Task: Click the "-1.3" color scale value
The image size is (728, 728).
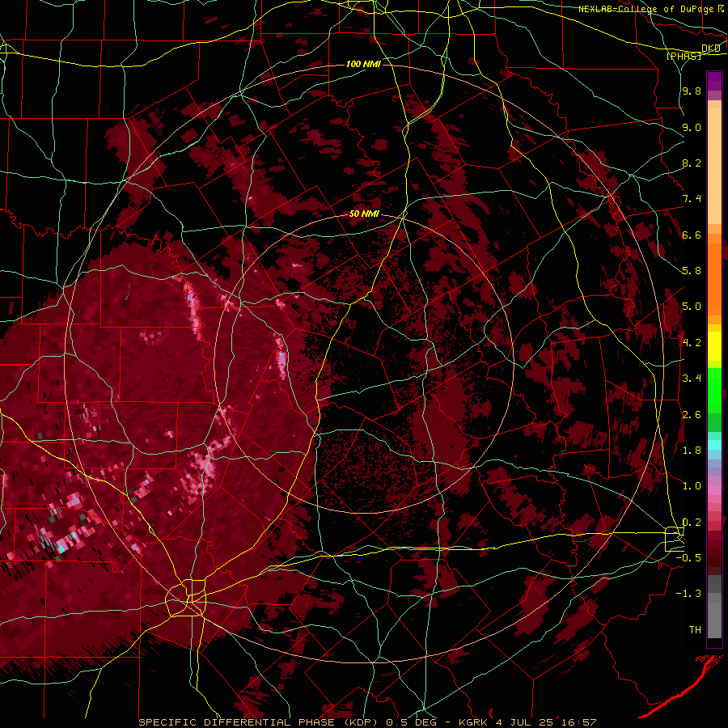Action: coord(688,594)
